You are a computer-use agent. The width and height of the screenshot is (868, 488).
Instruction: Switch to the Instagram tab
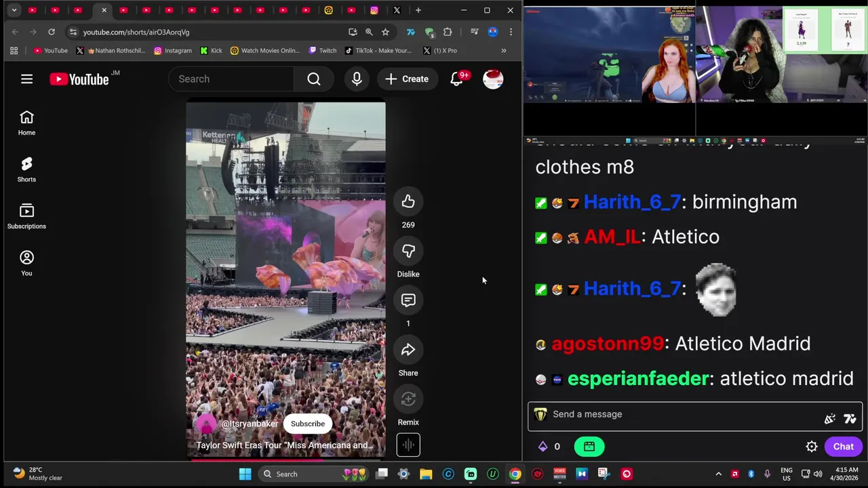point(374,10)
